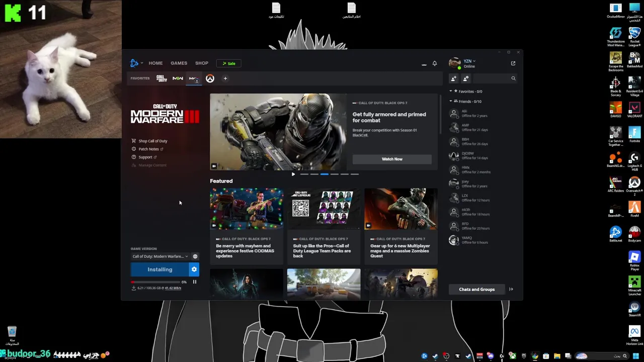This screenshot has height=362, width=644.
Task: Click the Watch Now button
Action: pyautogui.click(x=392, y=159)
